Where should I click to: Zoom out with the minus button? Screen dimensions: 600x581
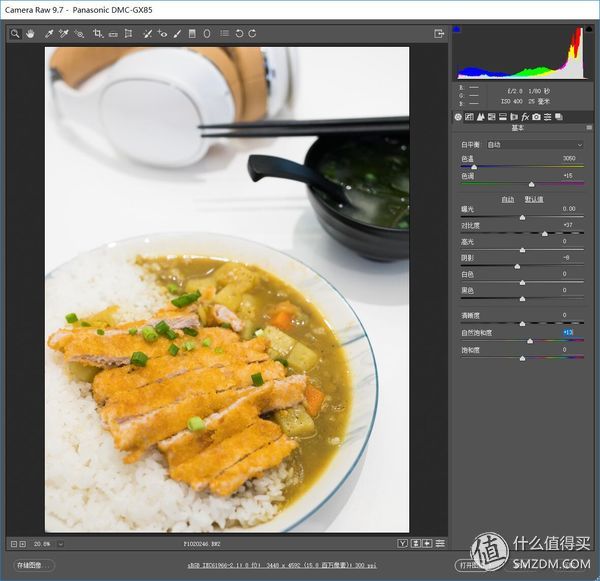(14, 543)
